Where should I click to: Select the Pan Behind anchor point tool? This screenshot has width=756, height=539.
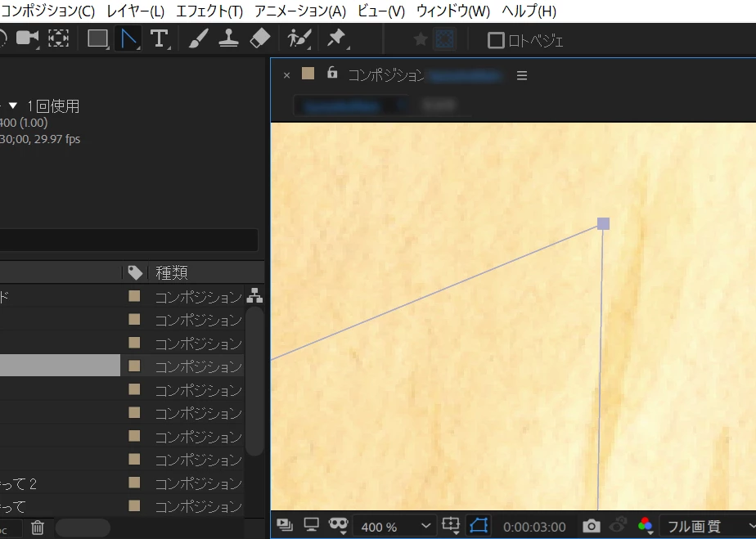(x=58, y=38)
